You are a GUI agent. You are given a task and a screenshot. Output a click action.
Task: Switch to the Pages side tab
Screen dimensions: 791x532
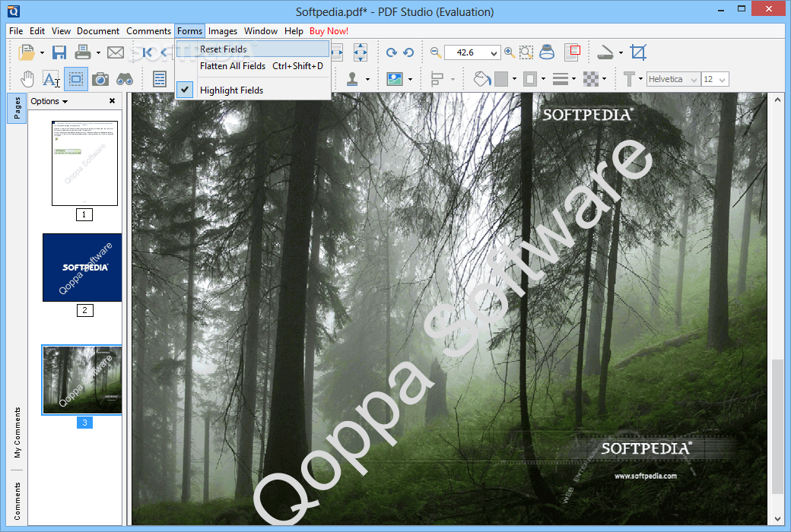pyautogui.click(x=17, y=108)
